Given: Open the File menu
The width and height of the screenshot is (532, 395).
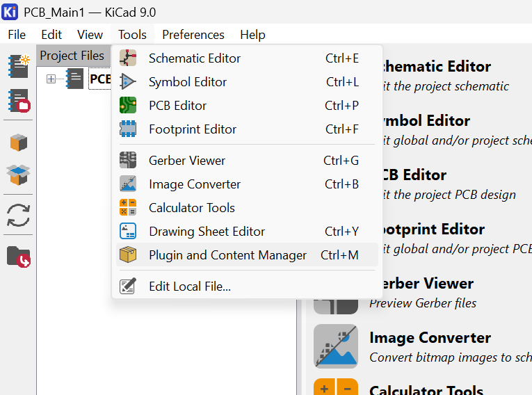Looking at the screenshot, I should [16, 35].
